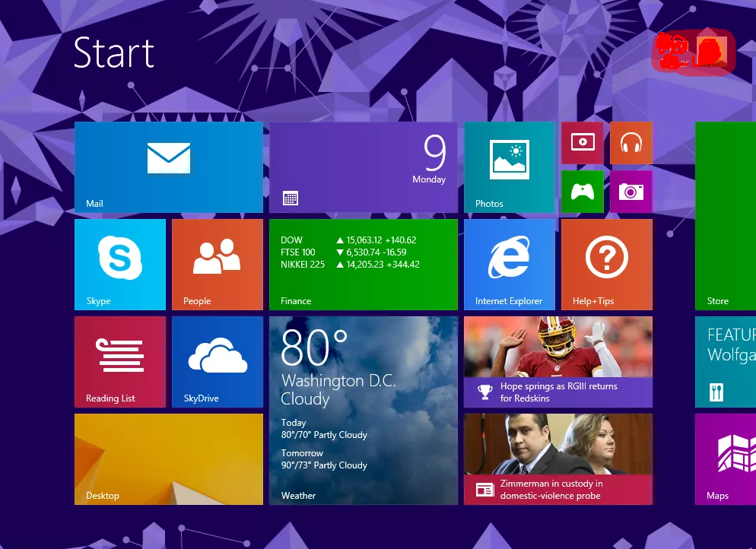This screenshot has height=549, width=756.
Task: Select the fork and knife Food tile icon
Action: 716,392
